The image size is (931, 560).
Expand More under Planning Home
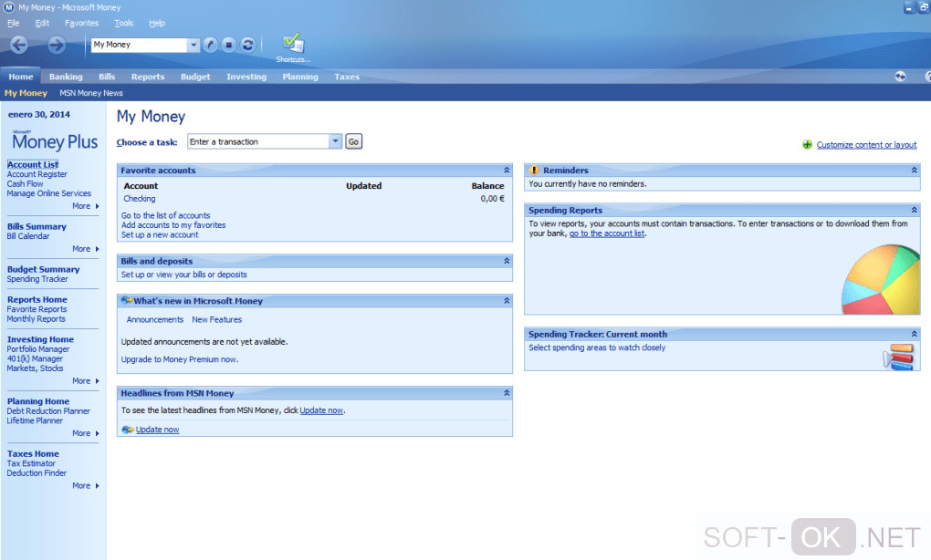point(86,433)
